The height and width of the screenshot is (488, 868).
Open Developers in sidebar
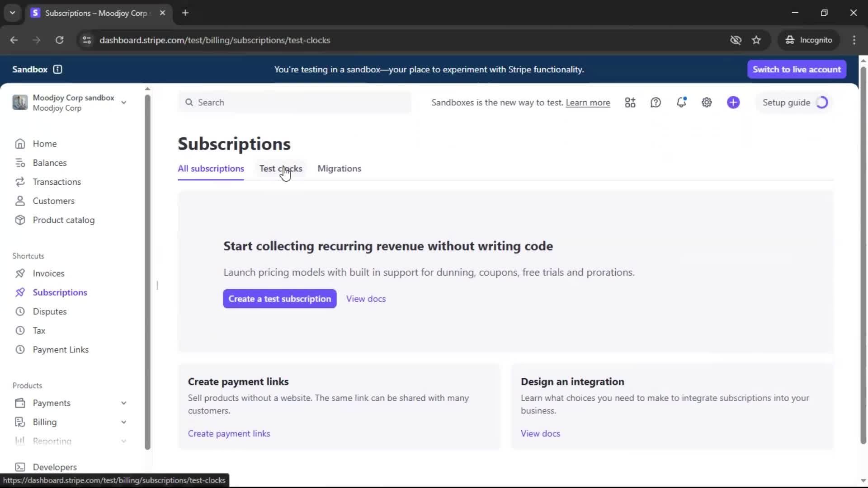(54, 467)
